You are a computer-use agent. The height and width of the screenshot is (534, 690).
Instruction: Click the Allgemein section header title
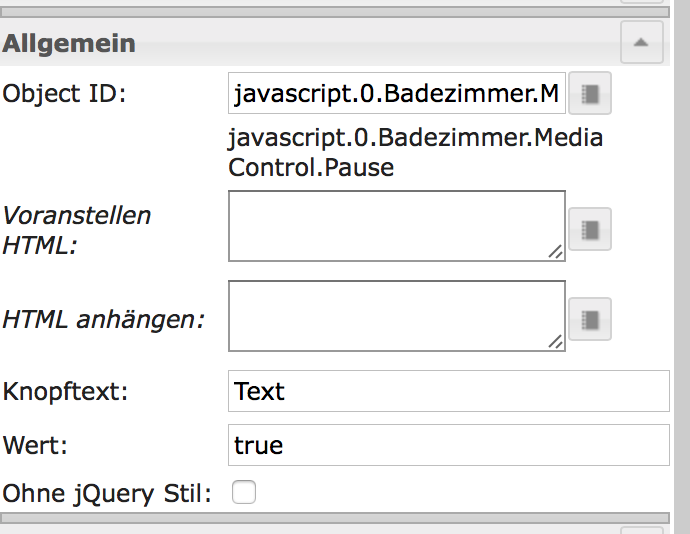70,44
